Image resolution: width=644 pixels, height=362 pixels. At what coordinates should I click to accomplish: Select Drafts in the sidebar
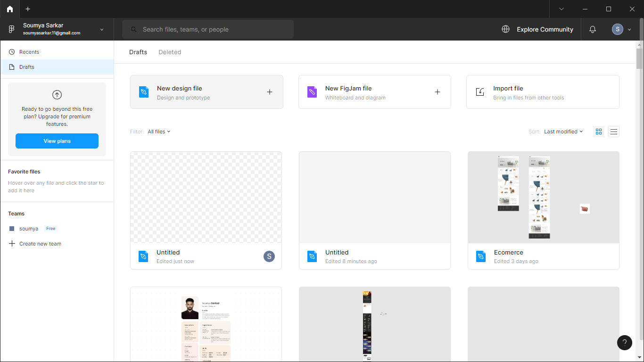[x=57, y=67]
